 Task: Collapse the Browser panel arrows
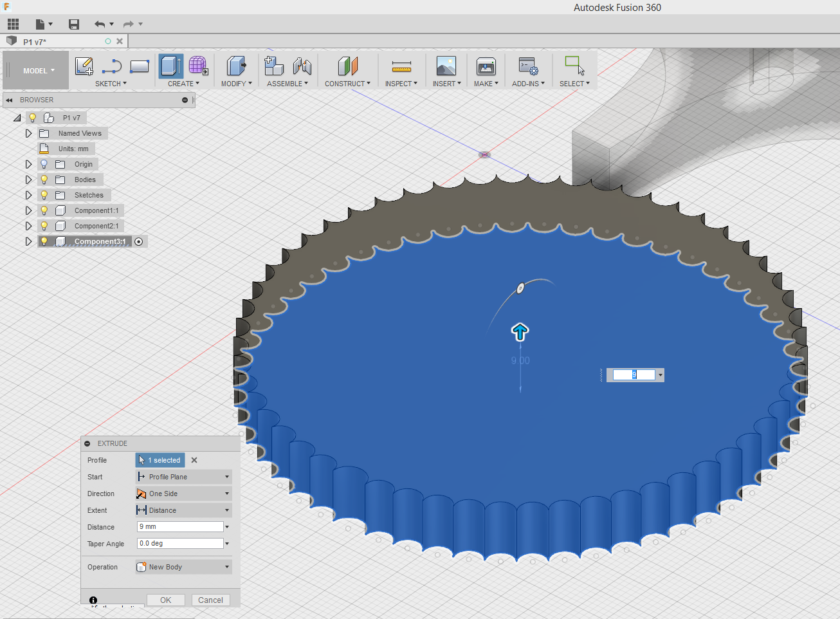click(10, 100)
